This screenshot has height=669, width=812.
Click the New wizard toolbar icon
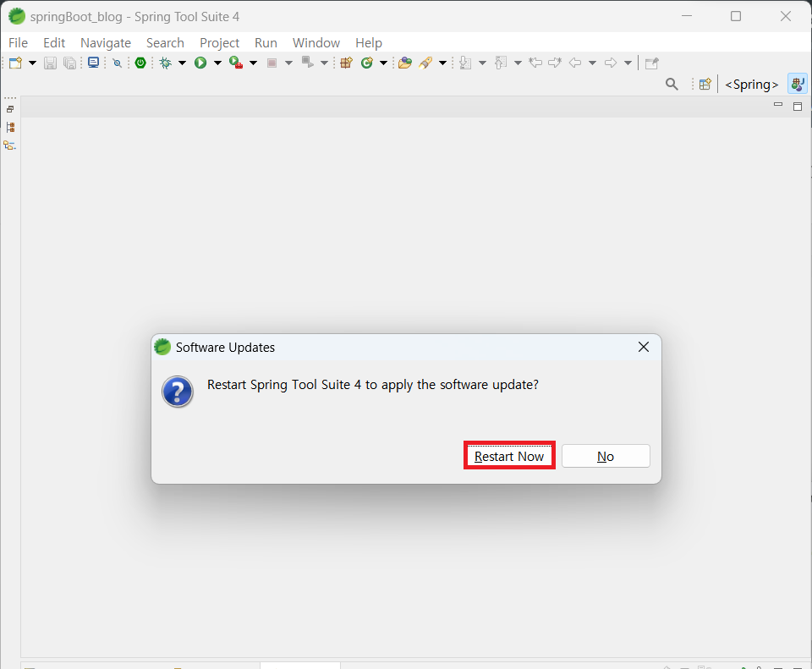pyautogui.click(x=15, y=63)
